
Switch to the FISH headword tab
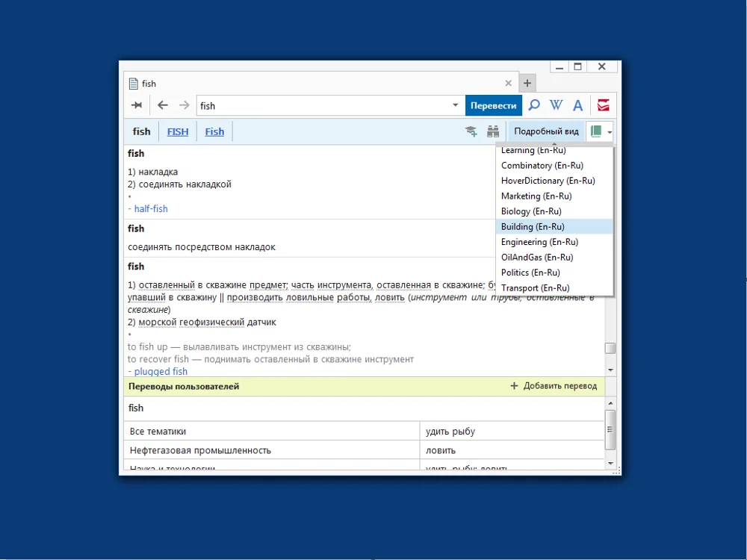[178, 132]
